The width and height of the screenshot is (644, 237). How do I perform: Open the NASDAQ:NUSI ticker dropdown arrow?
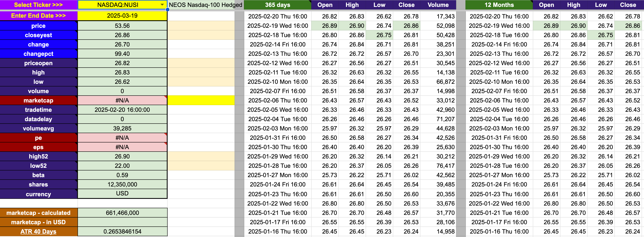tap(162, 5)
